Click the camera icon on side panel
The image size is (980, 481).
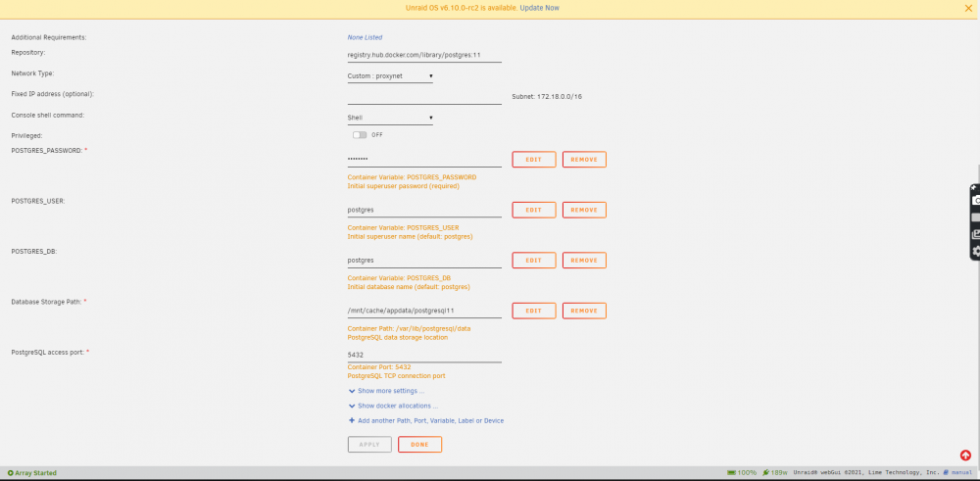pos(976,201)
